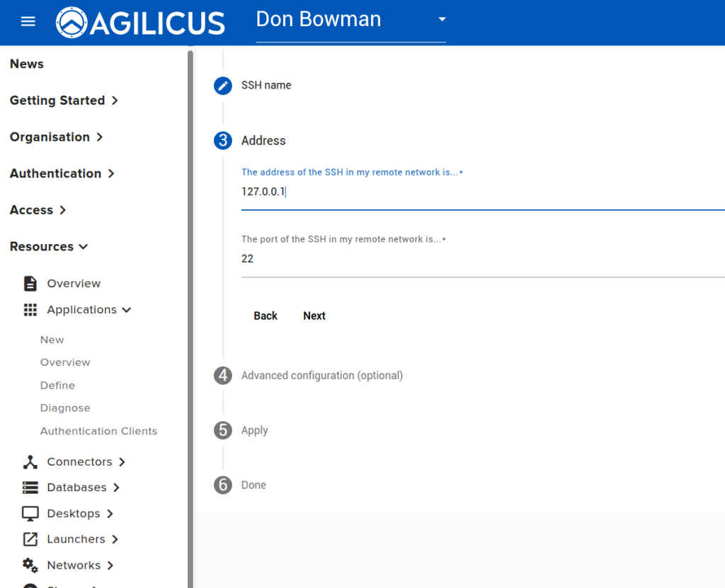This screenshot has height=588, width=725.
Task: Click the Networks gears icon
Action: (x=30, y=565)
